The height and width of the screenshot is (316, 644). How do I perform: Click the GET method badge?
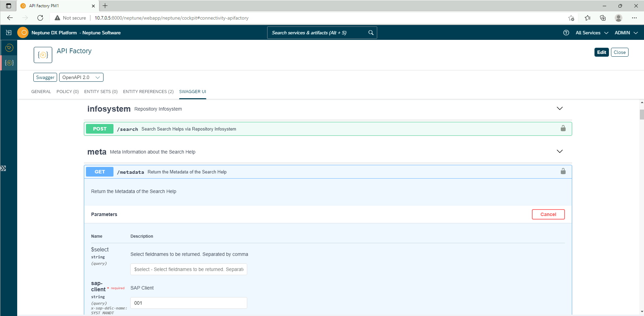(x=100, y=172)
